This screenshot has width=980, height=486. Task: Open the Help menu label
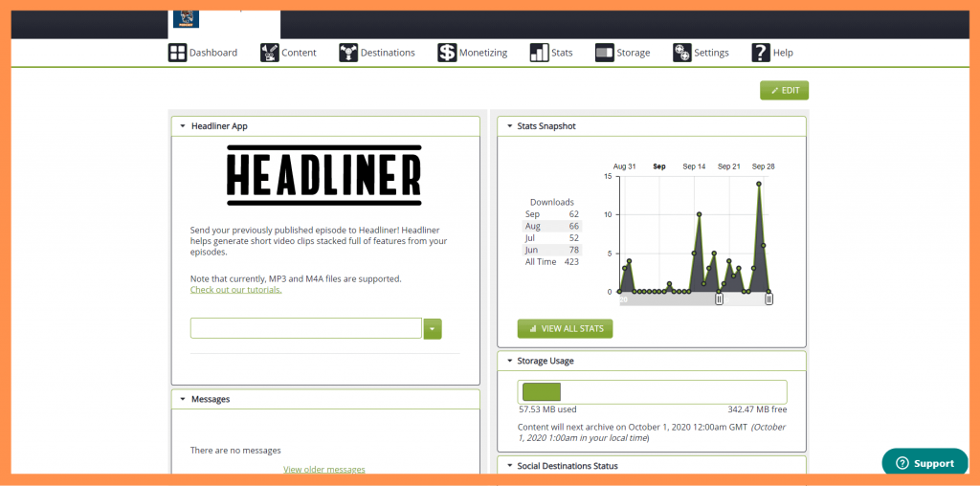pos(783,53)
